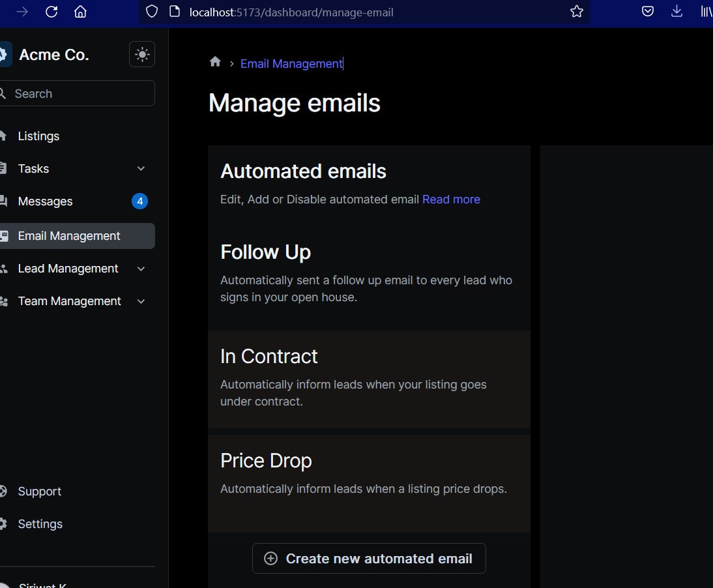Viewport: 713px width, 588px height.
Task: Toggle the light/dark theme sun icon
Action: pyautogui.click(x=142, y=55)
